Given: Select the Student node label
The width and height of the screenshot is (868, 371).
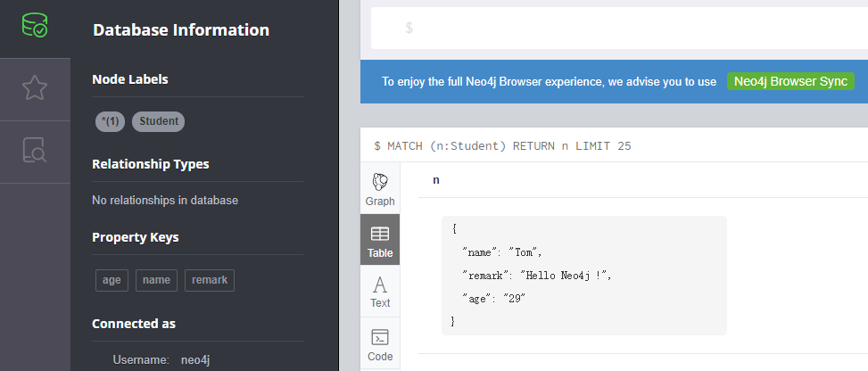Looking at the screenshot, I should [159, 121].
